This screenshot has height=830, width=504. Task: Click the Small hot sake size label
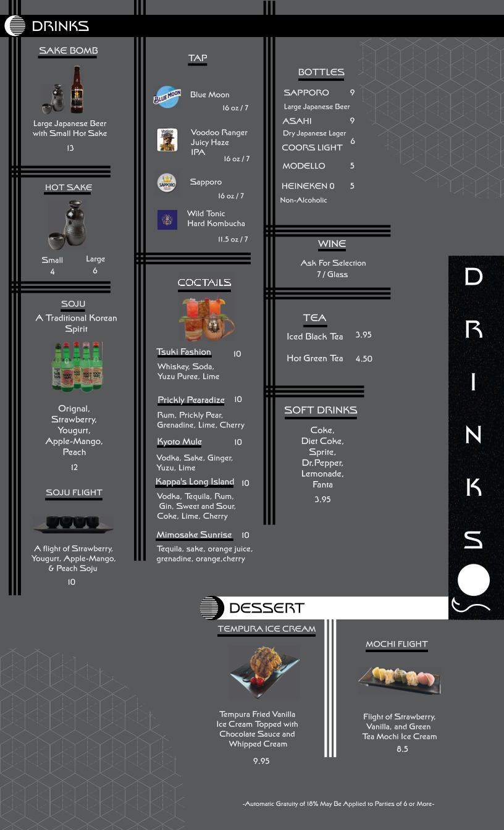(x=52, y=260)
